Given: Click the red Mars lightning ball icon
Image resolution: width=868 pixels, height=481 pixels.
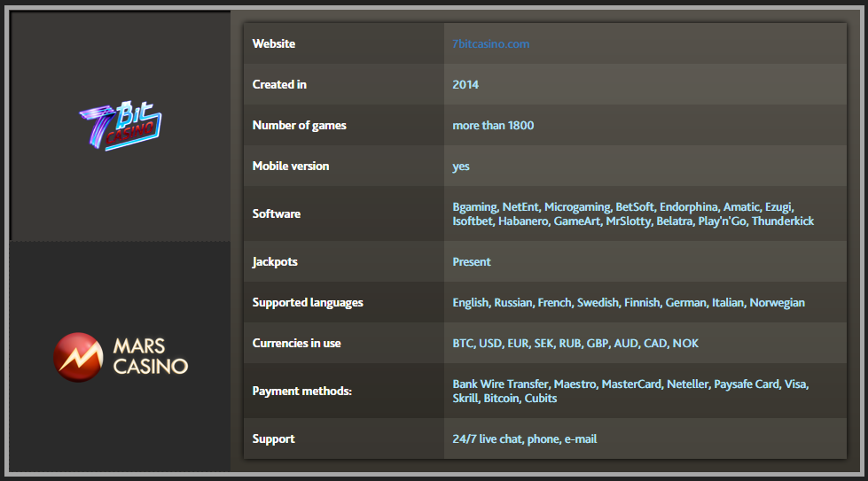Looking at the screenshot, I should click(x=78, y=356).
